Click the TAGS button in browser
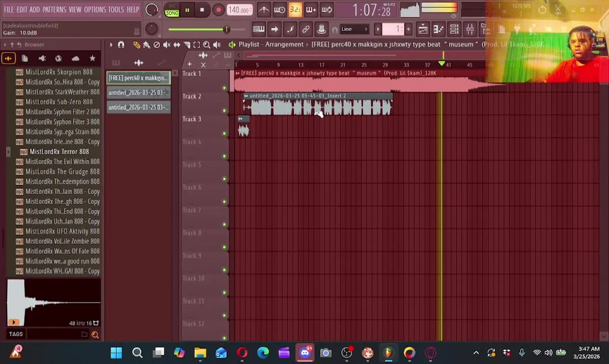609x364 pixels. coord(16,334)
